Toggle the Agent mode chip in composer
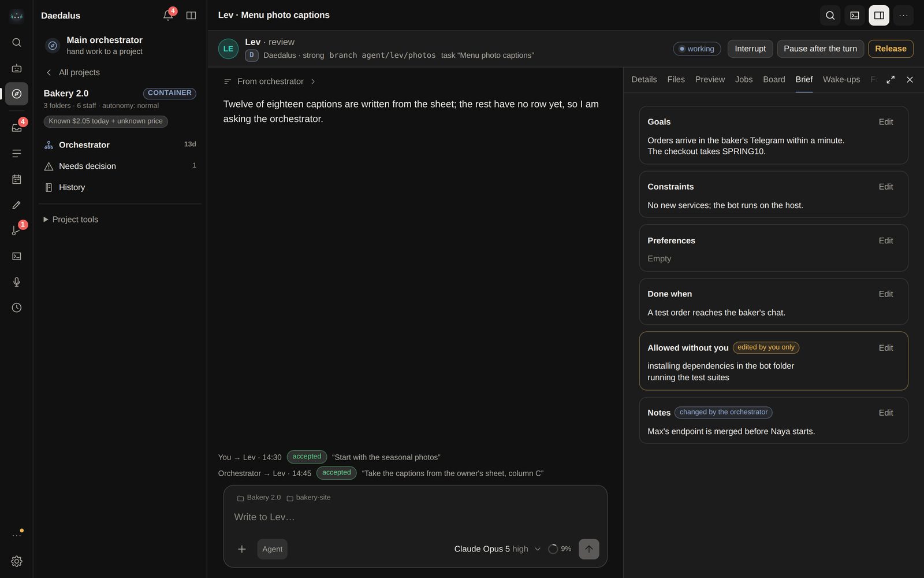 tap(272, 549)
